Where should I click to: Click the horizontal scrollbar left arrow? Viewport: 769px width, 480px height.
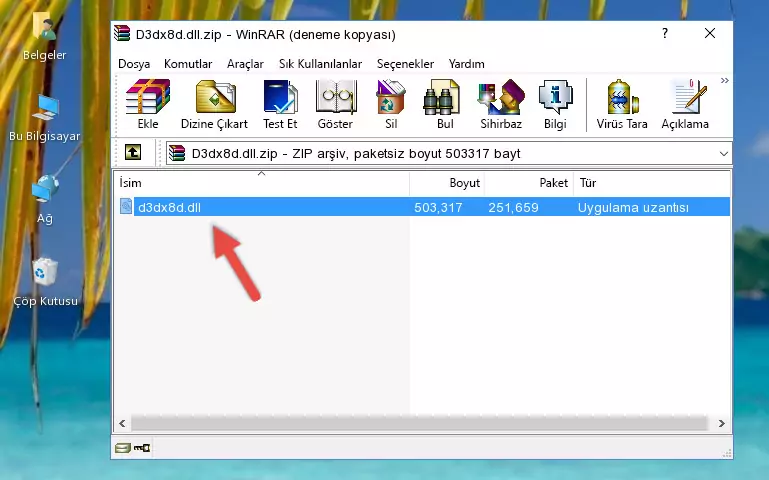point(122,423)
